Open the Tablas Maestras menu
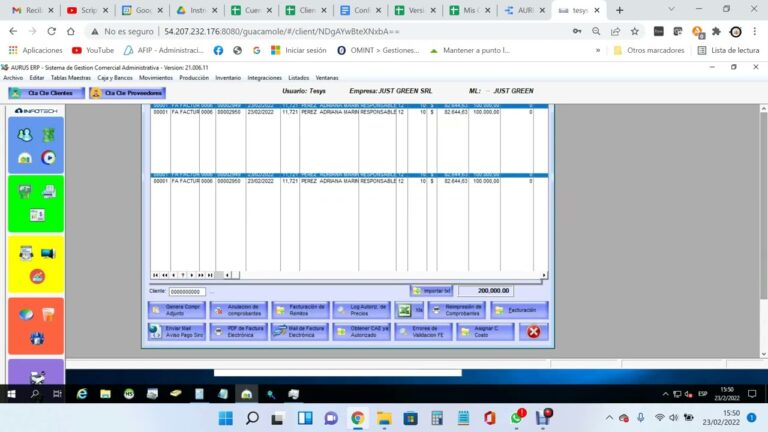This screenshot has height=432, width=768. [71, 78]
